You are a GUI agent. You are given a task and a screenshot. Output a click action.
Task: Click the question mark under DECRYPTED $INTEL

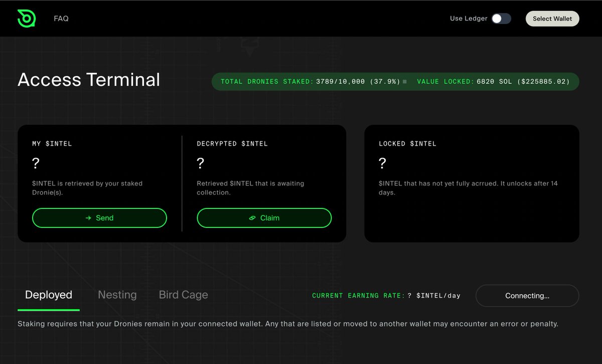click(x=200, y=163)
